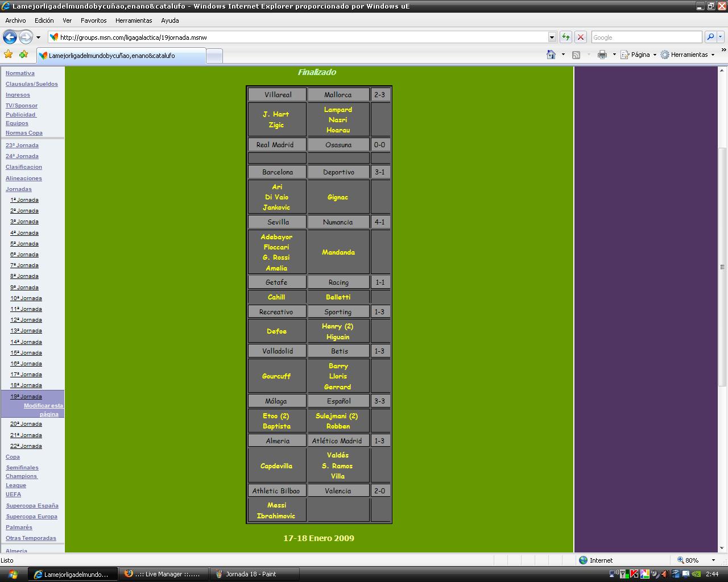Open the Copa sidebar link
Screen dimensions: 728x582
(x=13, y=457)
